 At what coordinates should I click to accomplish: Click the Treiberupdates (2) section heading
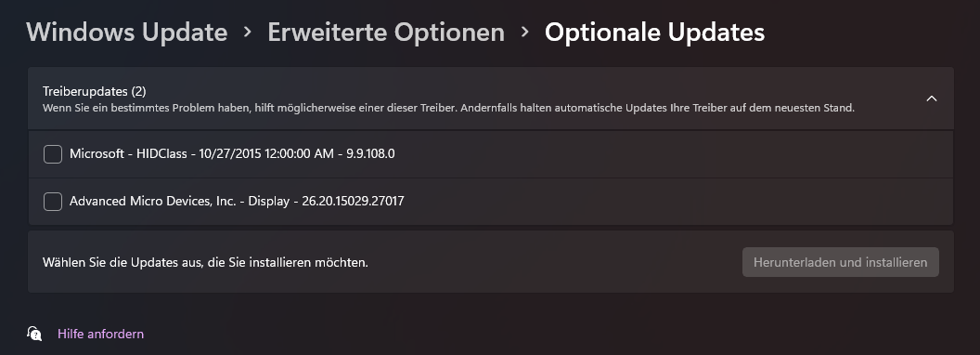[x=95, y=91]
